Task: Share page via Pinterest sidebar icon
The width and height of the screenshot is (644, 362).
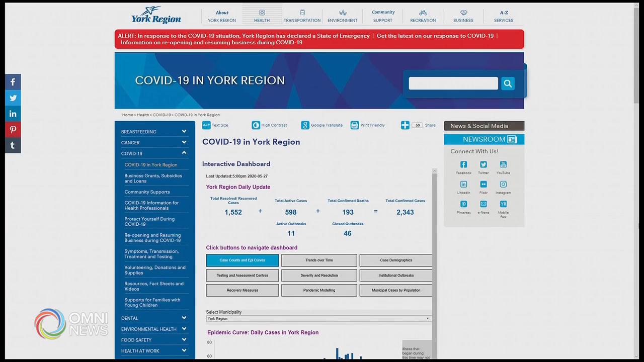Action: point(13,130)
